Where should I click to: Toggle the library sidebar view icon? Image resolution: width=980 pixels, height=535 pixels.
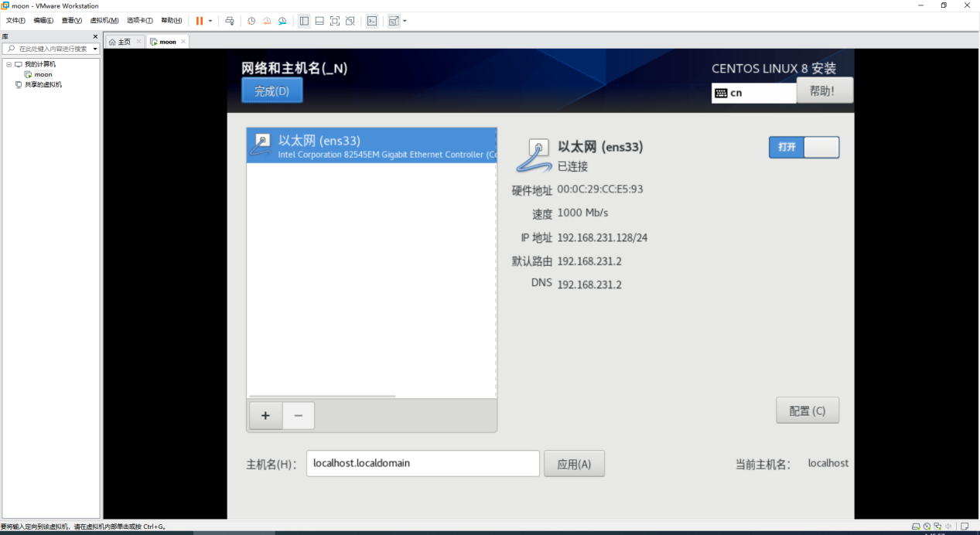tap(304, 21)
